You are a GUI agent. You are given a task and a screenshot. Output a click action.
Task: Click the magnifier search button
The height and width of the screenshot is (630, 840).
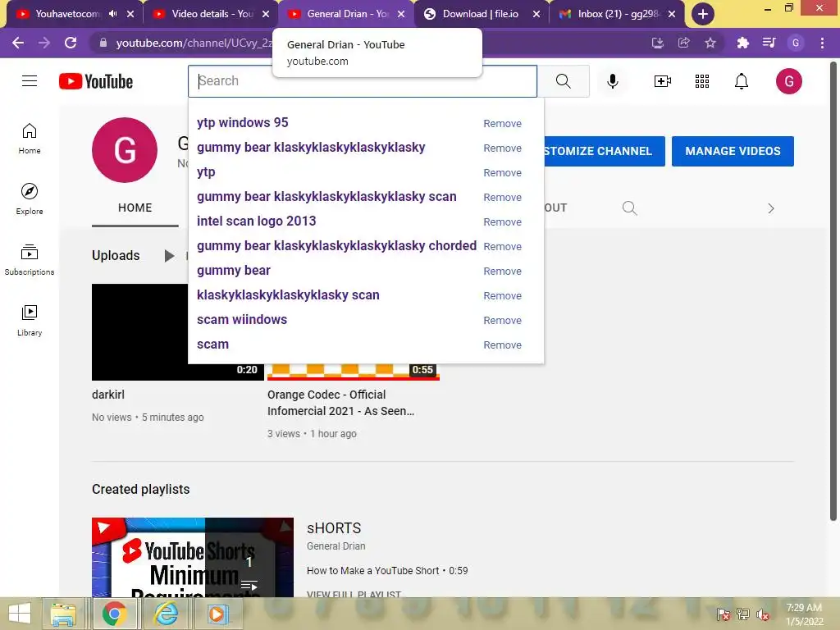click(563, 81)
